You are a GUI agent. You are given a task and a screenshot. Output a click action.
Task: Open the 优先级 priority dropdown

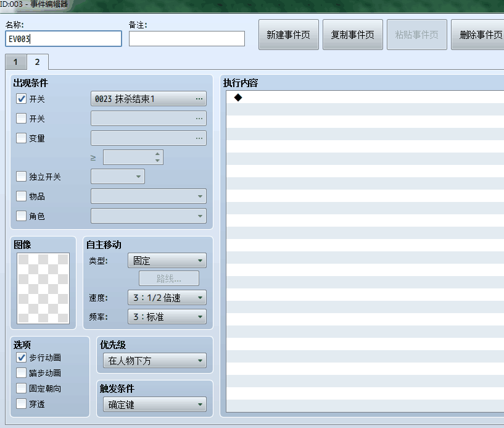(155, 361)
